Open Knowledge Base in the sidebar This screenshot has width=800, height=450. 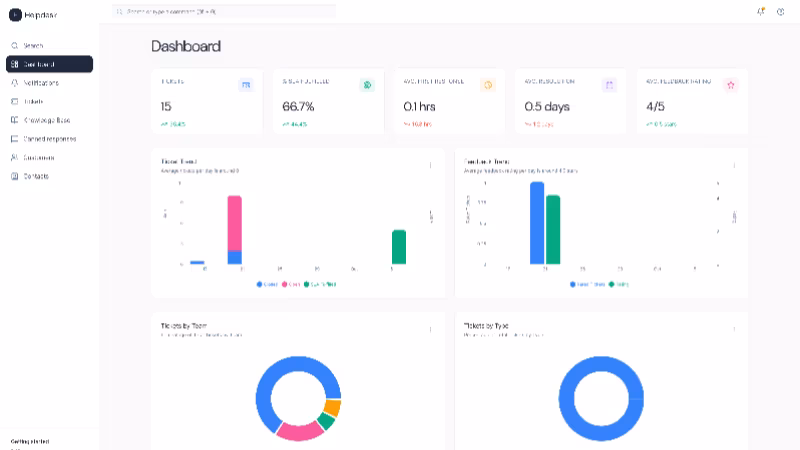[x=49, y=120]
